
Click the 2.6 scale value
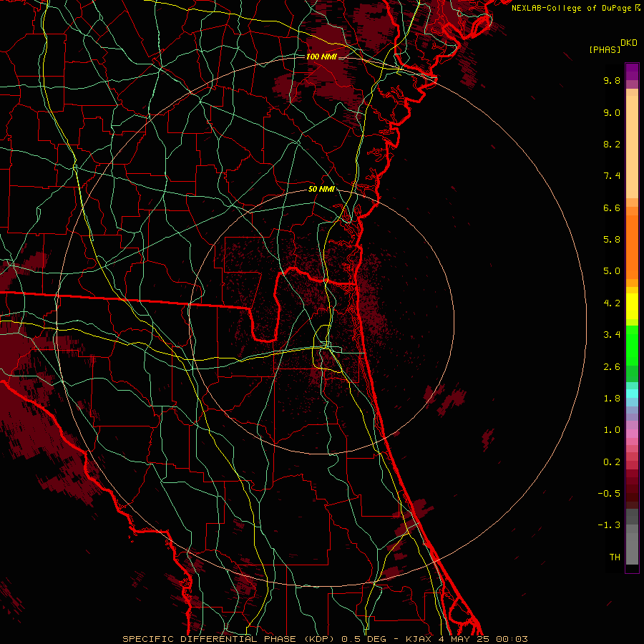point(612,367)
